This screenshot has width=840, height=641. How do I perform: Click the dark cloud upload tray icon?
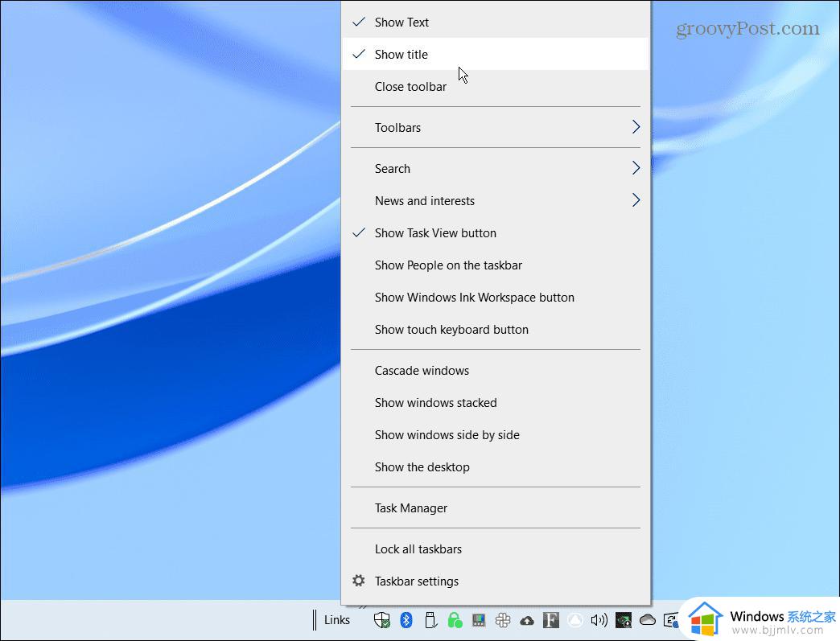tap(527, 621)
